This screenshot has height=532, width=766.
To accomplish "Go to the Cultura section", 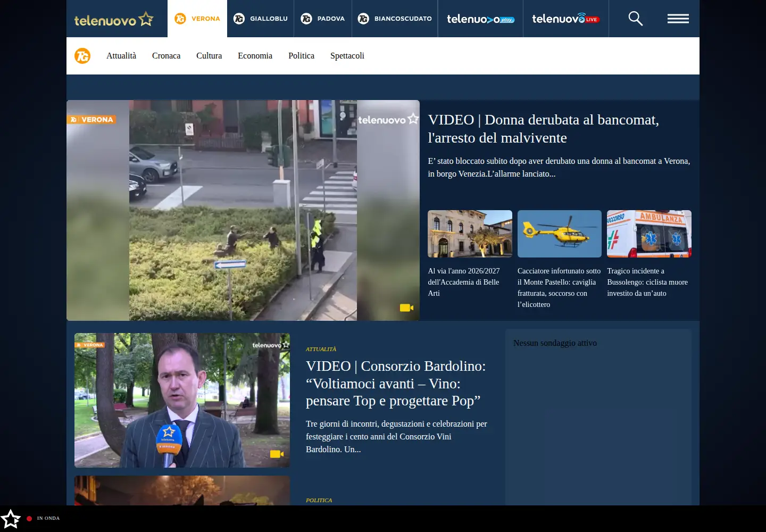I will coord(209,56).
